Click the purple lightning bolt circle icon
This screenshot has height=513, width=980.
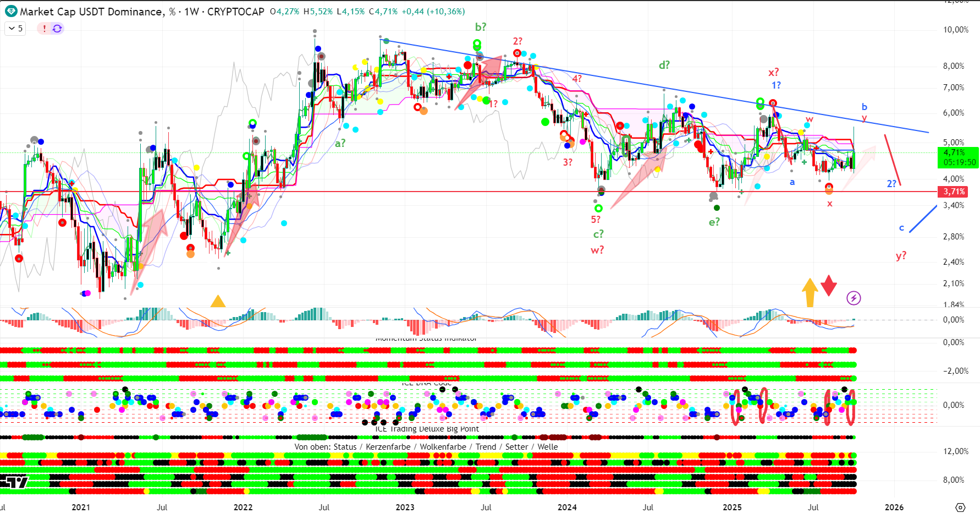854,298
